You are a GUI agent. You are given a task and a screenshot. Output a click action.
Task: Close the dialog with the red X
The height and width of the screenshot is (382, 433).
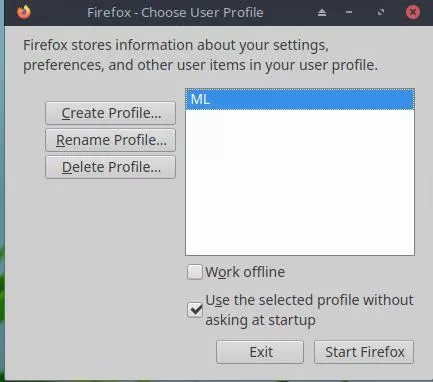pos(413,12)
